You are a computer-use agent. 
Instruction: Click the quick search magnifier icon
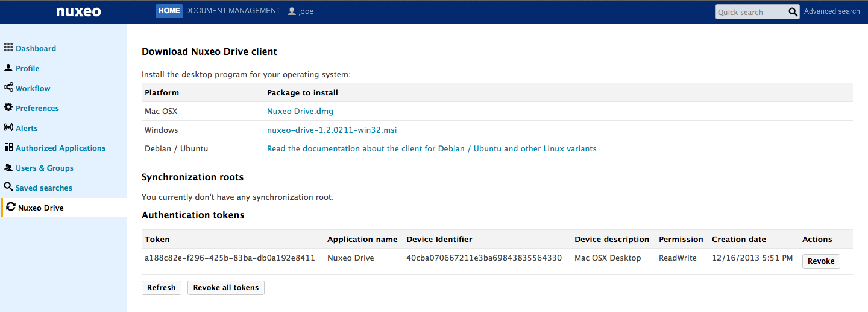click(x=793, y=11)
